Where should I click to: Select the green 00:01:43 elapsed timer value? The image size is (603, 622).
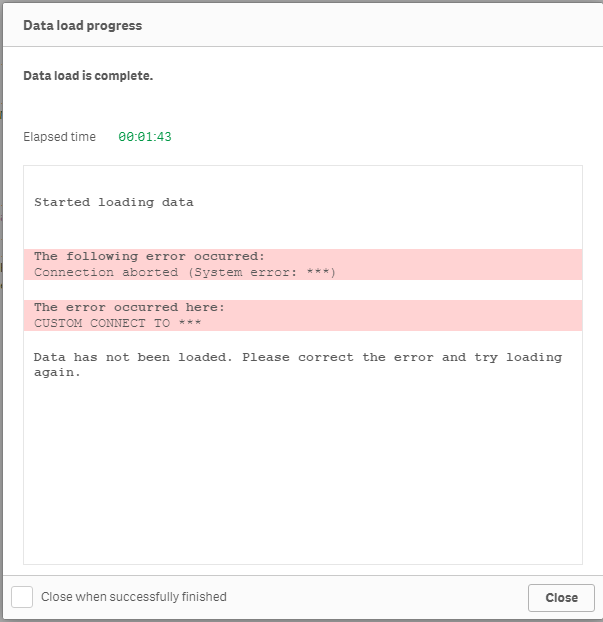pyautogui.click(x=145, y=136)
